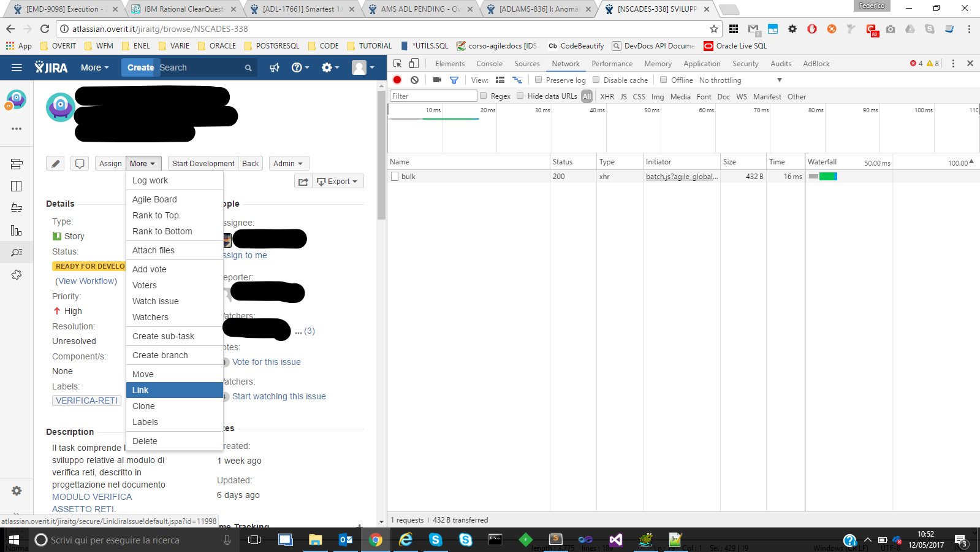Choose Log work from the menu
Screen dimensions: 980x552
[175, 180]
